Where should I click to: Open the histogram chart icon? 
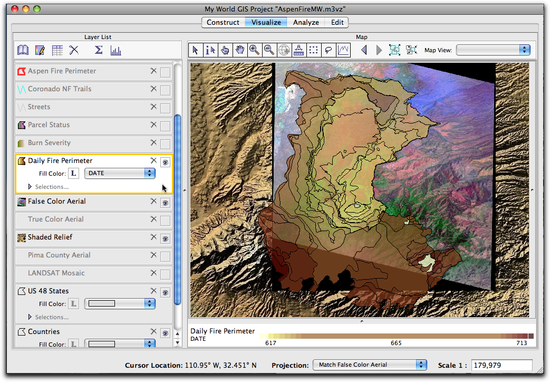[x=115, y=50]
